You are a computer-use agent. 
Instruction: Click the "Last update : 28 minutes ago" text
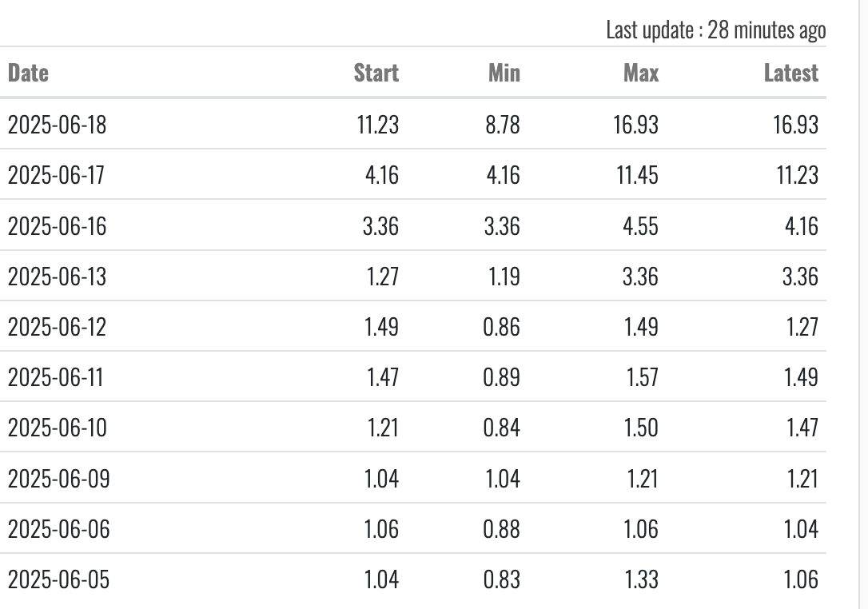[715, 30]
